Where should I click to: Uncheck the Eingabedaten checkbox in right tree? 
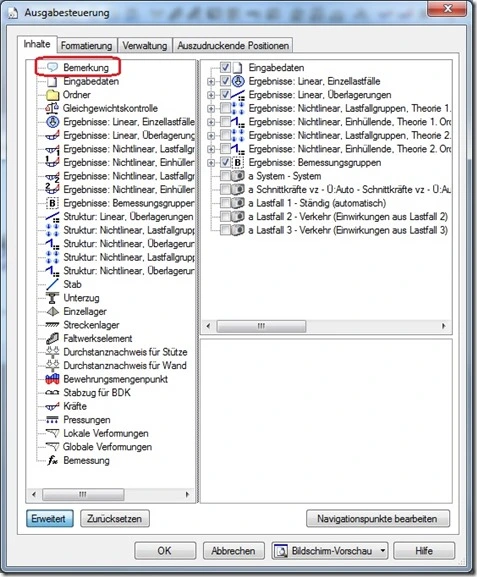pos(225,67)
